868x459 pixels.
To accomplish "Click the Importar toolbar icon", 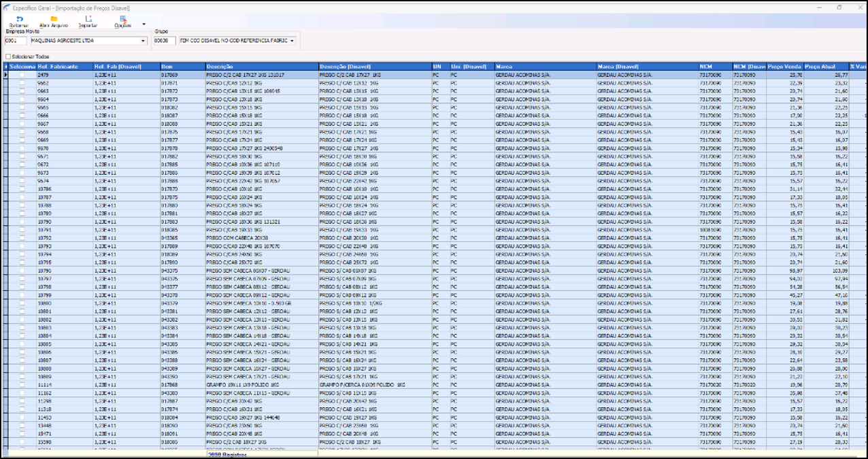I will pyautogui.click(x=88, y=22).
